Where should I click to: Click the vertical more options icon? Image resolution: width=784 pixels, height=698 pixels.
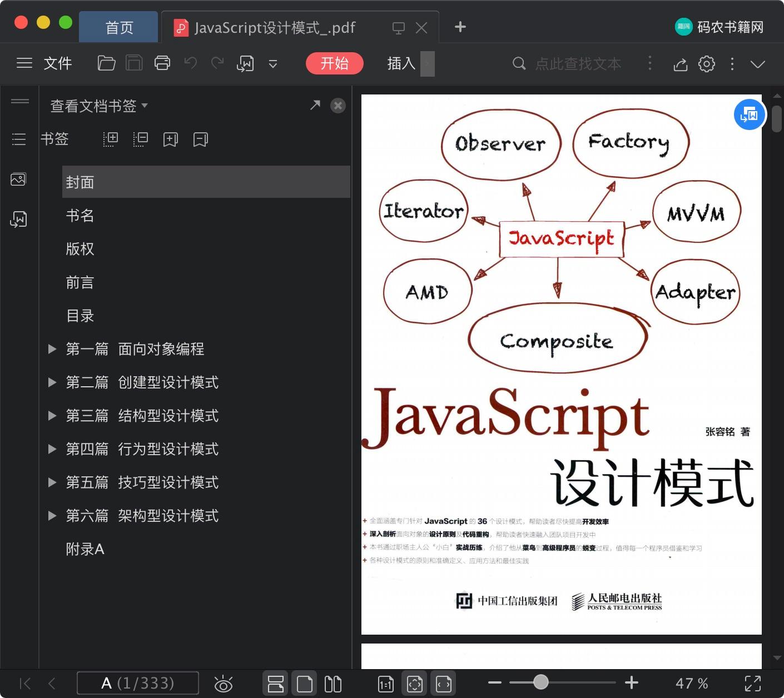pyautogui.click(x=732, y=64)
